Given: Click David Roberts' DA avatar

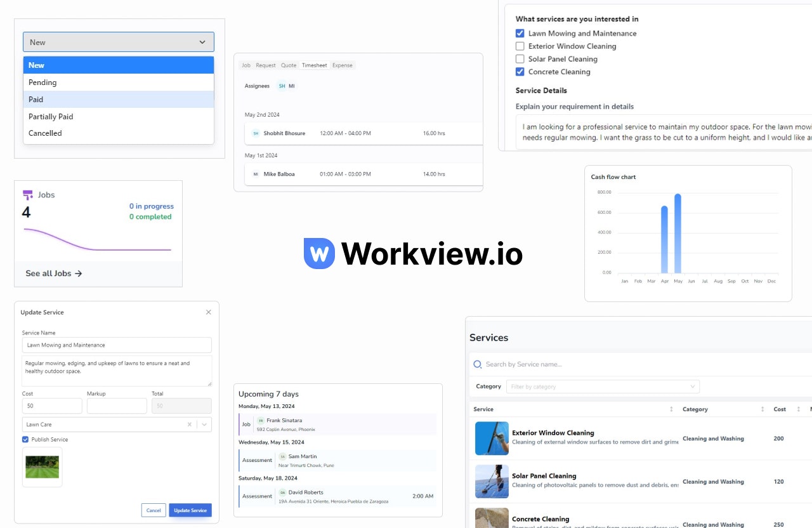Looking at the screenshot, I should click(x=282, y=492).
